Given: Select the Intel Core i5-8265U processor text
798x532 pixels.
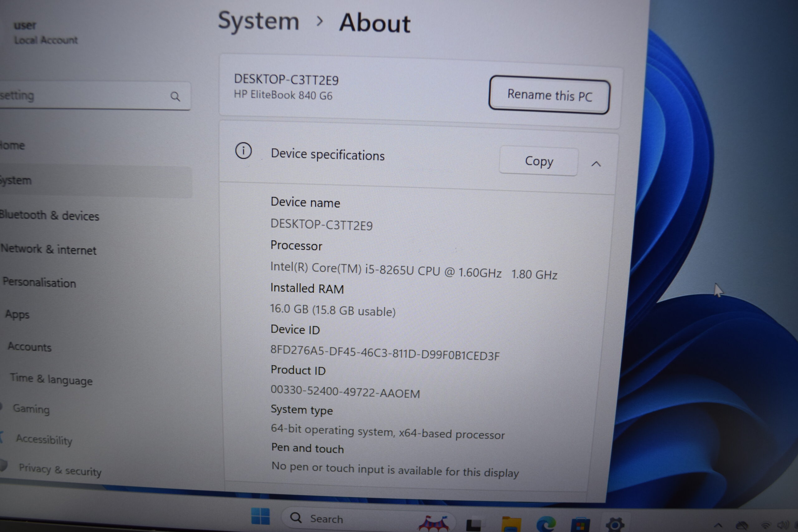Looking at the screenshot, I should (414, 271).
